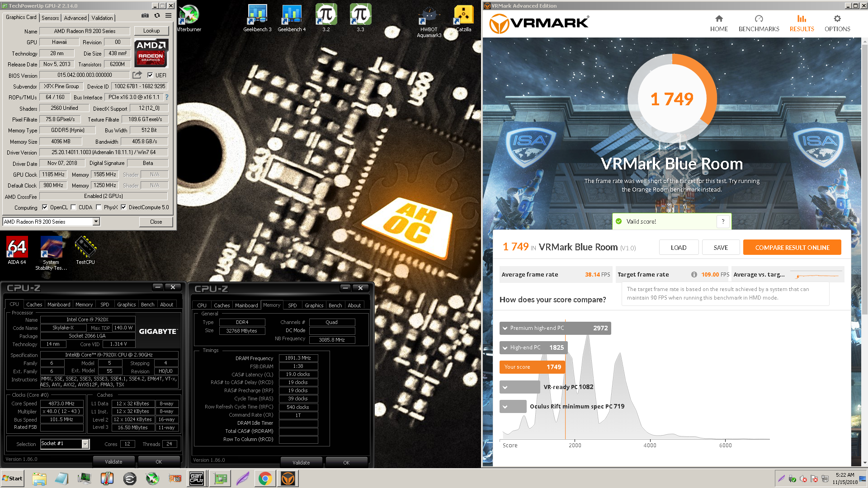Click the Driver Version field in GPU-Z
The width and height of the screenshot is (868, 488).
click(104, 153)
